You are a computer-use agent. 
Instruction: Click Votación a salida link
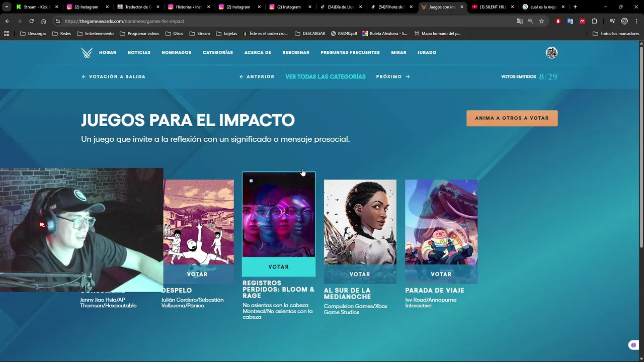(x=114, y=77)
